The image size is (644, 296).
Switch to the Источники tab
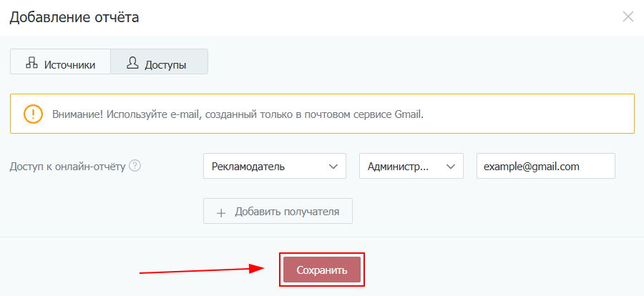click(60, 63)
